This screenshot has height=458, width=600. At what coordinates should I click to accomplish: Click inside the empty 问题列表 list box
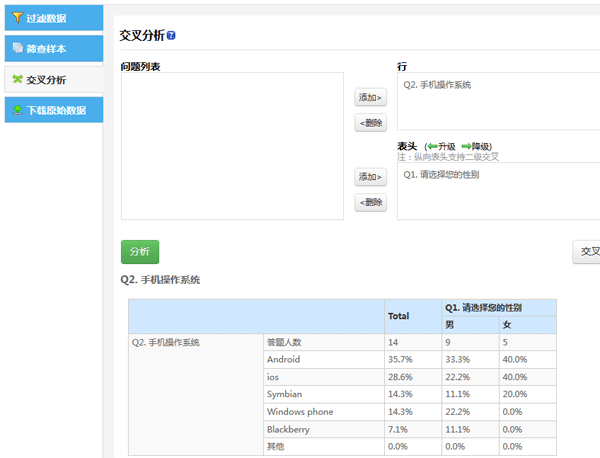pos(232,146)
